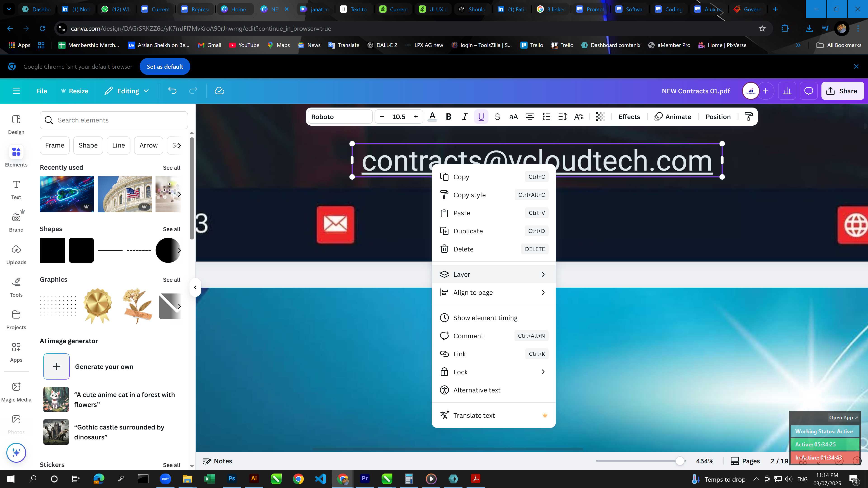Choose Delete in context menu
This screenshot has height=488, width=868.
point(494,249)
